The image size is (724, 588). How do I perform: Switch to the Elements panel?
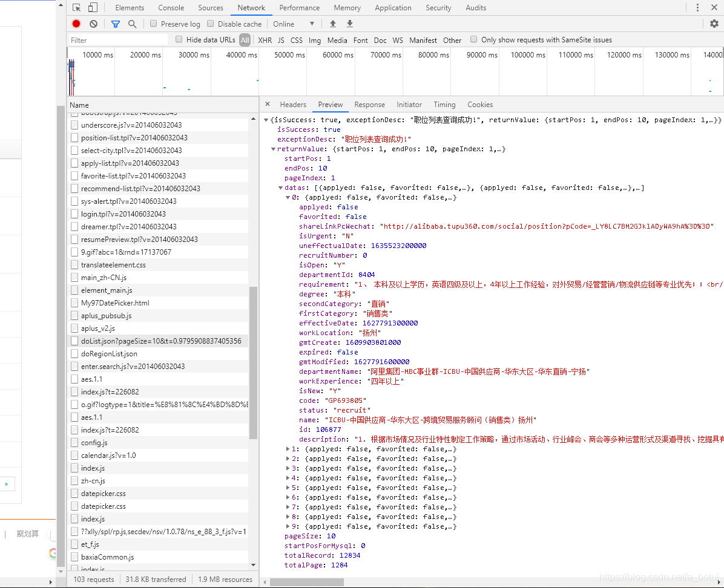[130, 7]
